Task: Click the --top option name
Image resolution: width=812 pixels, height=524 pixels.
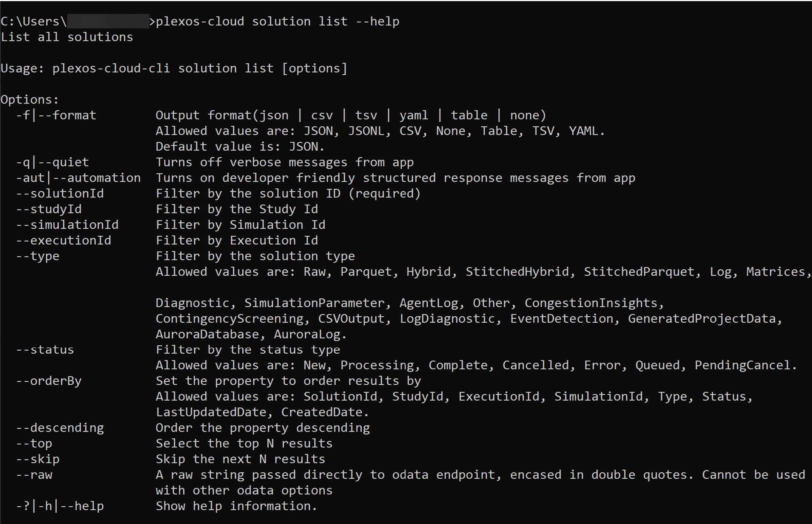Action: 34,444
